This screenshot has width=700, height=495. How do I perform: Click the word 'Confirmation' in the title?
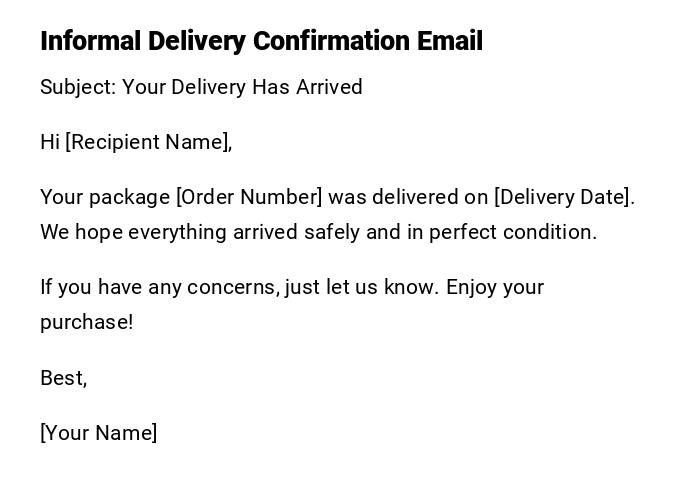click(332, 41)
